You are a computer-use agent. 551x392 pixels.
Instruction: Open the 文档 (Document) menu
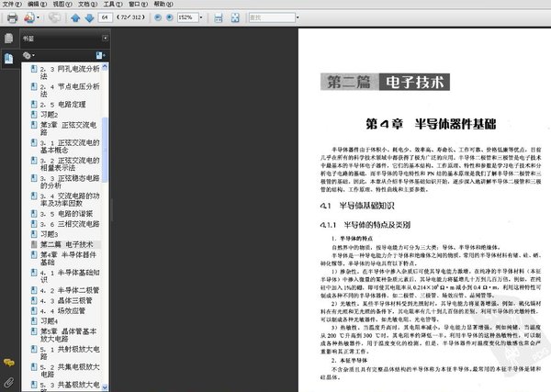click(88, 4)
